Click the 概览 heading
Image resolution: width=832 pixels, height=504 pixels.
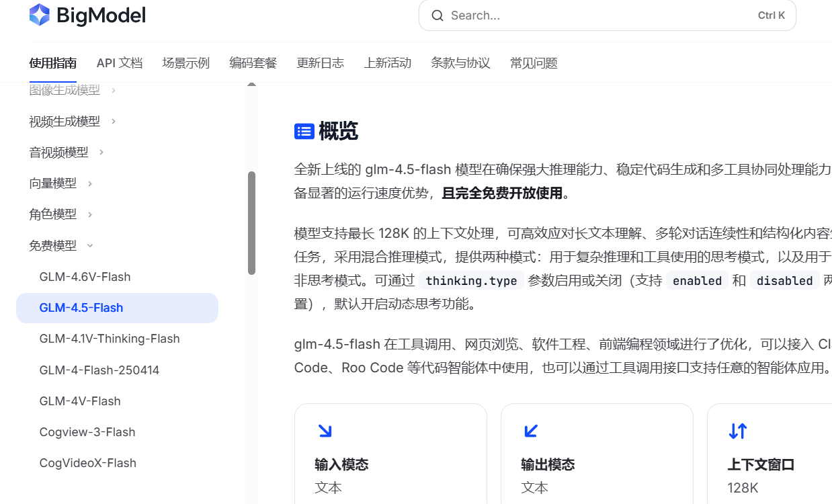pos(338,132)
